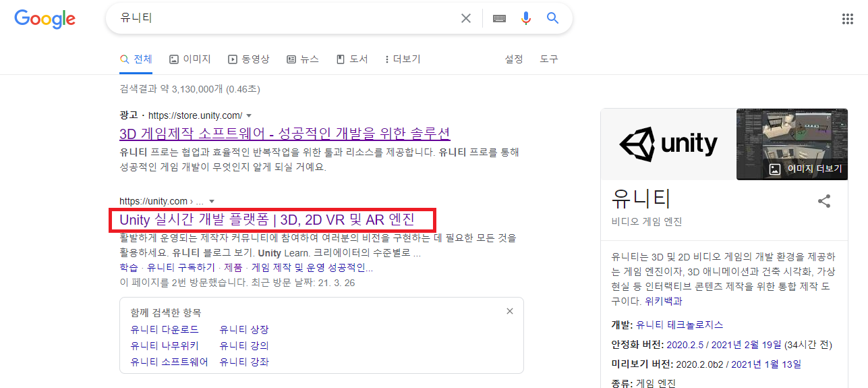
Task: Search for 유니티 상장
Action: pos(244,329)
